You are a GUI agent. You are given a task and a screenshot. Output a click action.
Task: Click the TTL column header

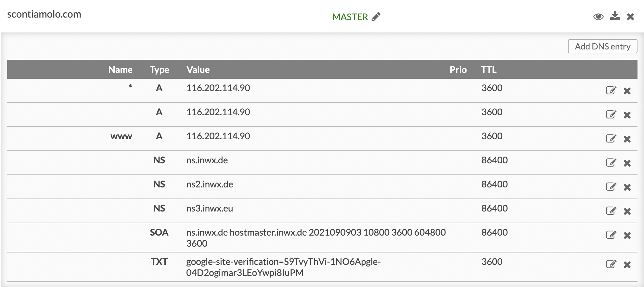(x=489, y=70)
